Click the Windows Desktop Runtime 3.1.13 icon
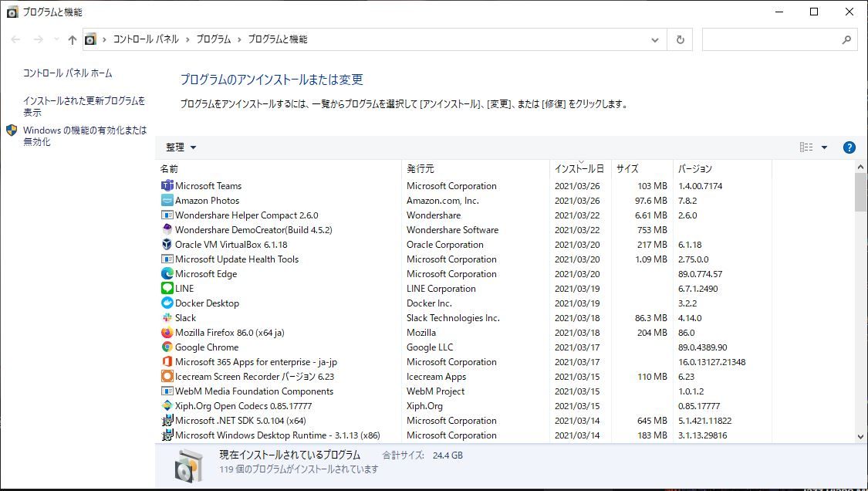This screenshot has height=491, width=868. point(167,435)
